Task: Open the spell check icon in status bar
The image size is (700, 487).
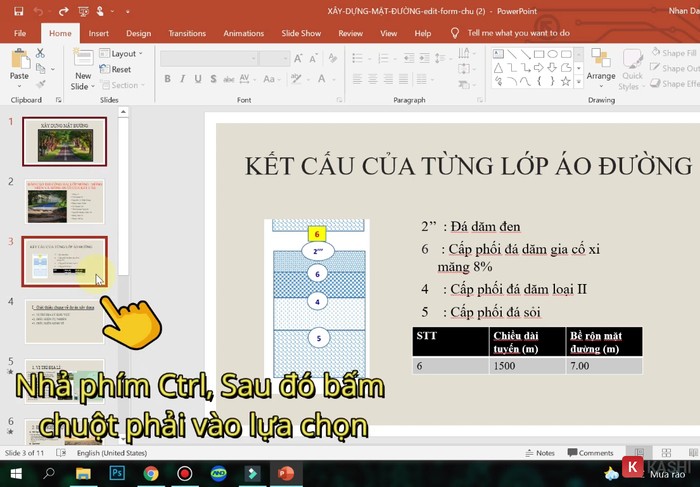Action: (61, 453)
